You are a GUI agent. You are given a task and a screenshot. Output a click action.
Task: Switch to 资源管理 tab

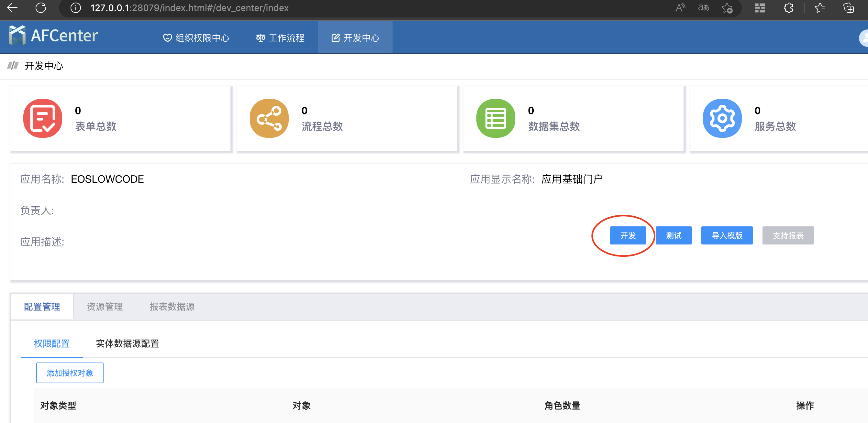105,307
